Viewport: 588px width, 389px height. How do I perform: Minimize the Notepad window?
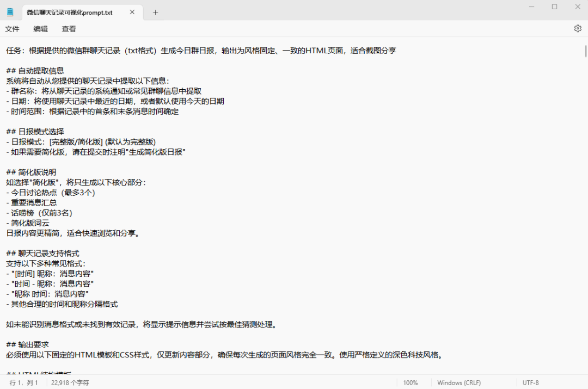point(531,7)
